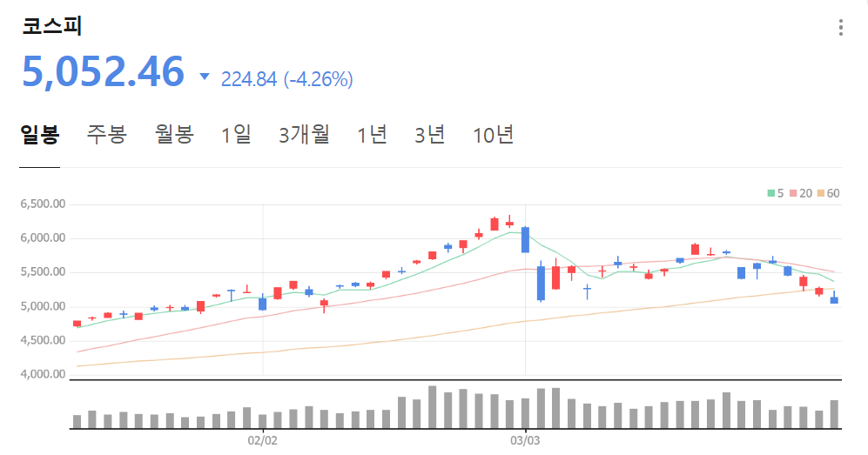Show the 3개월 three-month chart
The image size is (868, 455).
coord(304,134)
